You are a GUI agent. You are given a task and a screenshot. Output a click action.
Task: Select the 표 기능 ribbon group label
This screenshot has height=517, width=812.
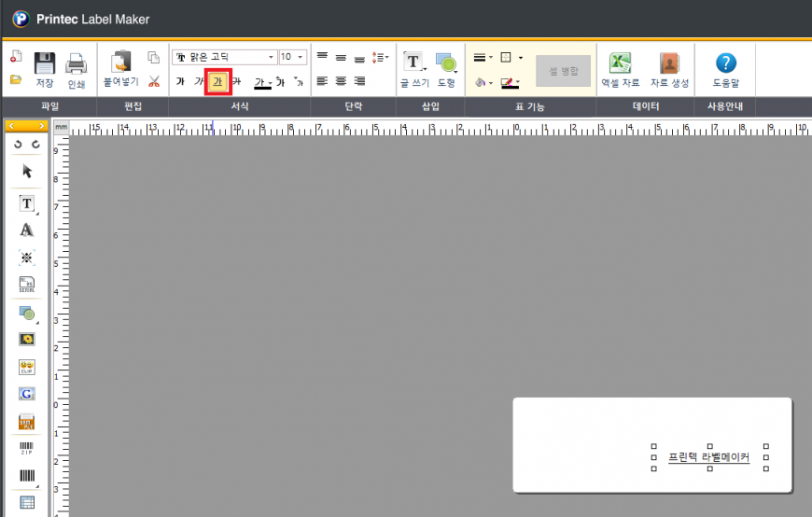pyautogui.click(x=530, y=106)
